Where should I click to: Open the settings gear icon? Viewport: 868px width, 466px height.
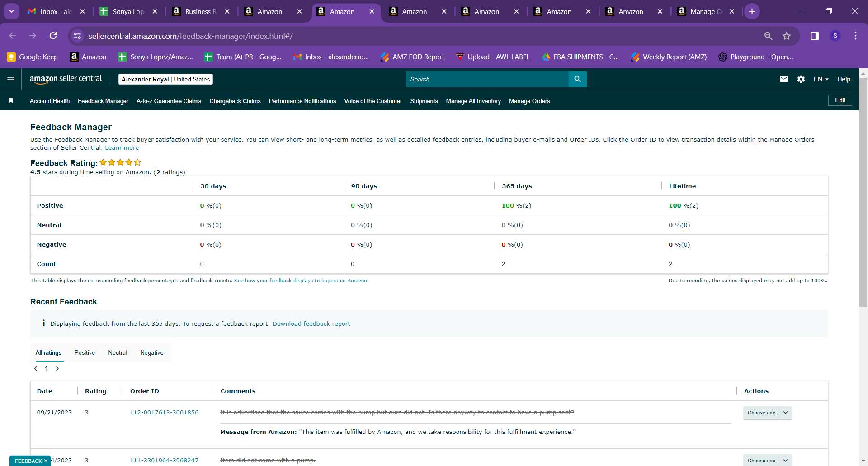(801, 79)
